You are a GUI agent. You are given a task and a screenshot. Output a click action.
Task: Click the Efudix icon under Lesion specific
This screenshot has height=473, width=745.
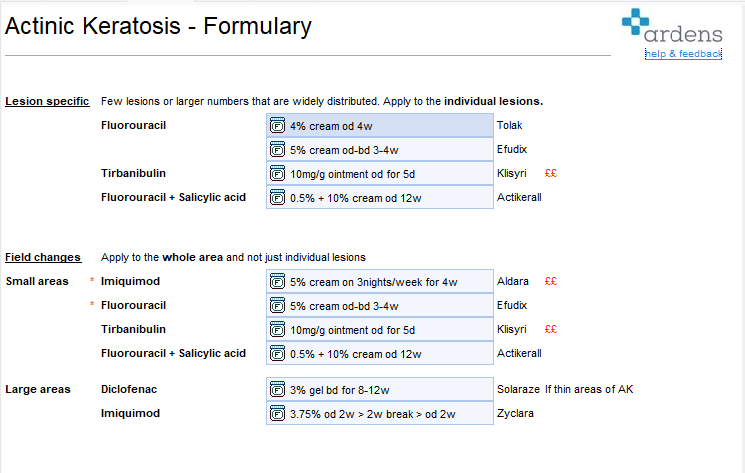(277, 150)
